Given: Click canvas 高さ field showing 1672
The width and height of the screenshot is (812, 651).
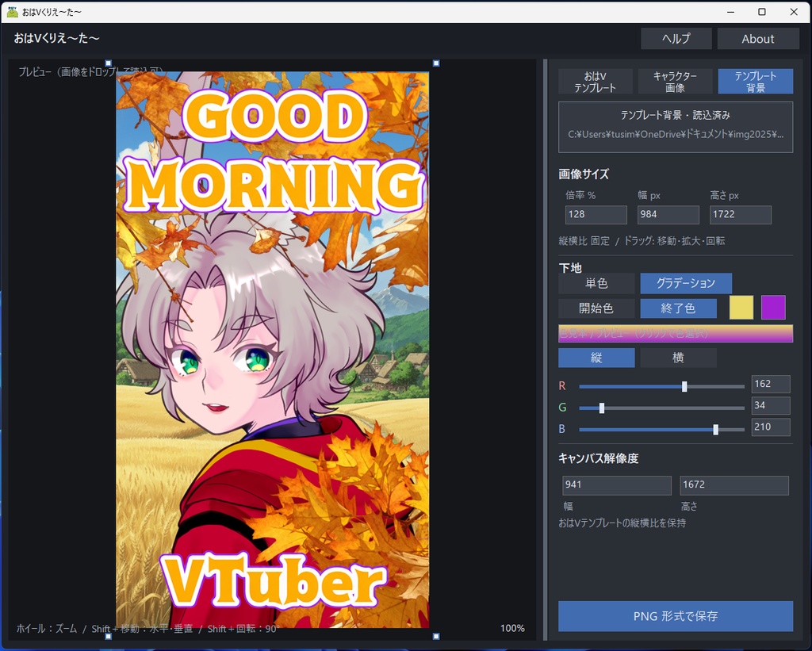Looking at the screenshot, I should [733, 485].
